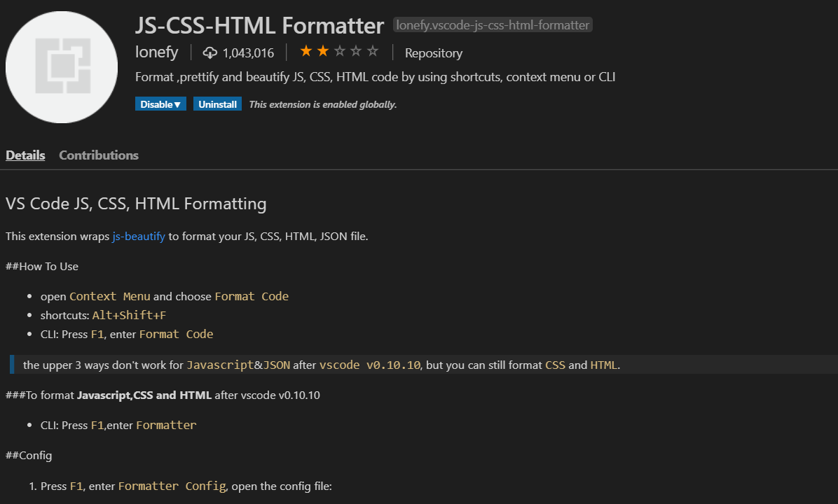Follow the js-beautify hyperlink

point(139,237)
